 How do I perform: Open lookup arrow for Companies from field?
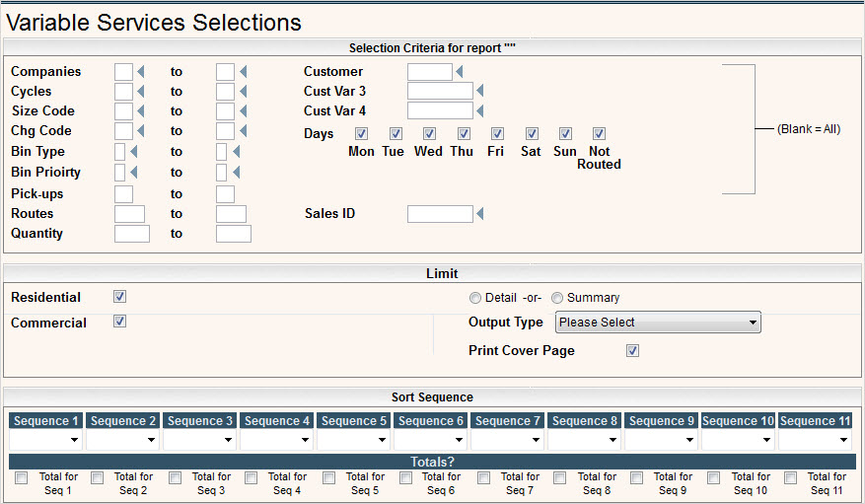pyautogui.click(x=141, y=71)
